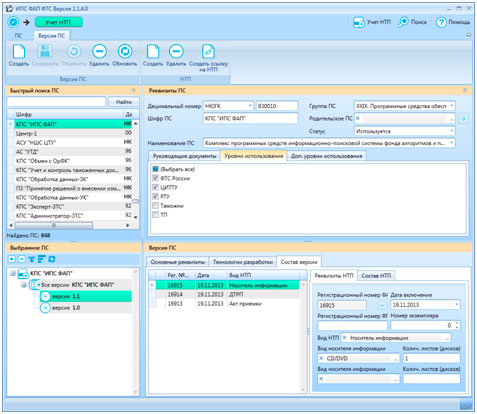The height and width of the screenshot is (414, 477).
Task: Uncheck the ФТС России checkbox
Action: pyautogui.click(x=155, y=178)
